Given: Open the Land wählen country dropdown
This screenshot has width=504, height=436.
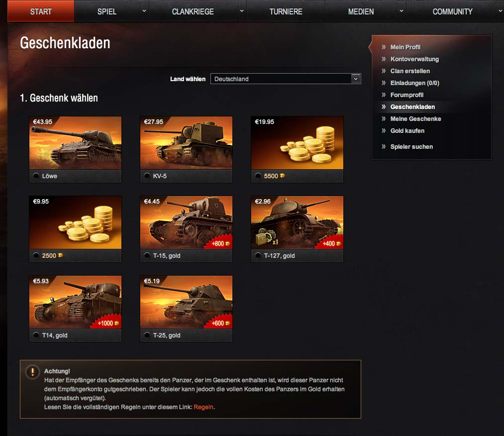Looking at the screenshot, I should pyautogui.click(x=286, y=79).
